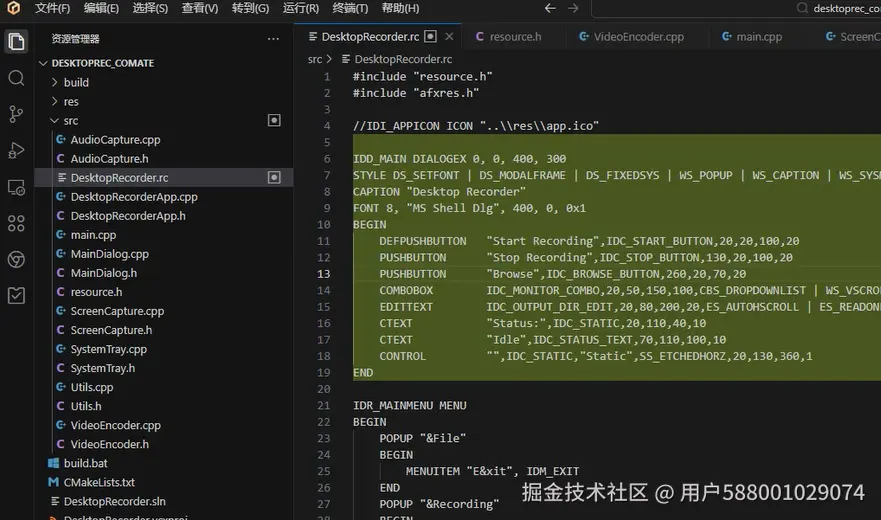Viewport: 881px width, 520px height.
Task: Click the explorer more actions ellipsis
Action: point(273,39)
